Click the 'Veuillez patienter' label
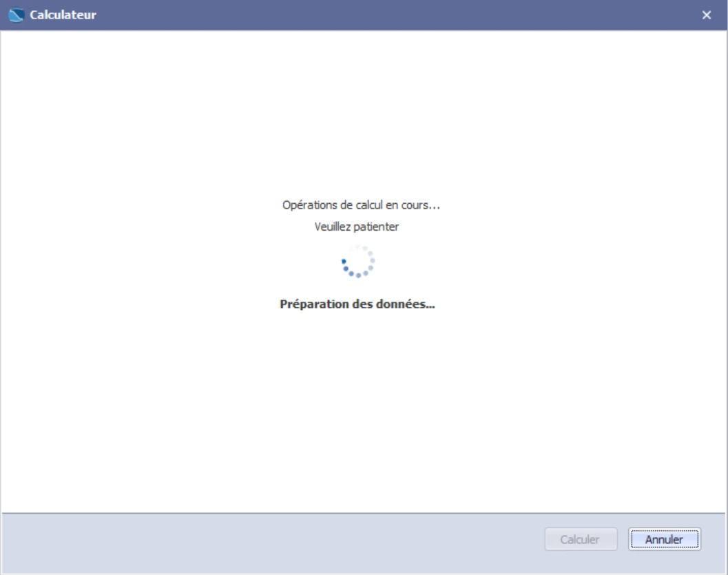Viewport: 728px width, 575px height. tap(357, 227)
